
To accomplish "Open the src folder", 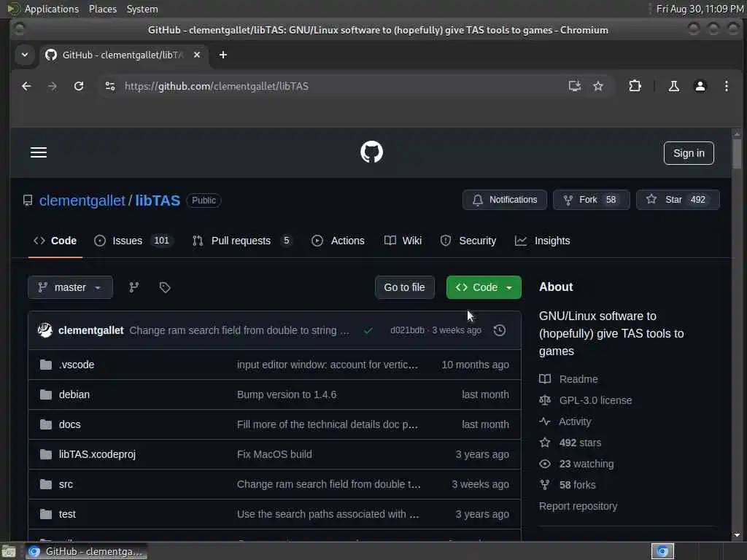I will click(66, 484).
